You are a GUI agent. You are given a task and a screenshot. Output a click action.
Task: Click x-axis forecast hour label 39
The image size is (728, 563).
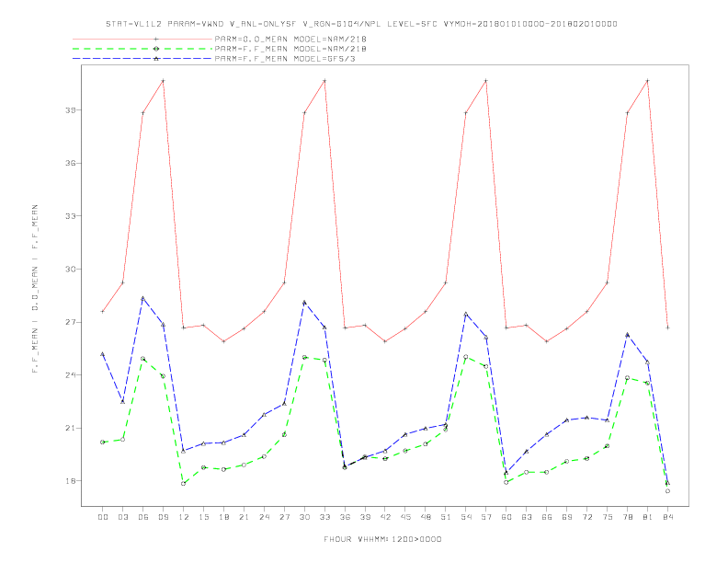pyautogui.click(x=365, y=517)
